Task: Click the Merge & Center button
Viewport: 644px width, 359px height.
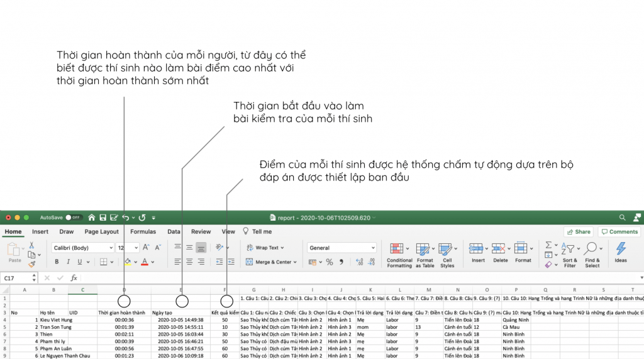Action: point(271,262)
